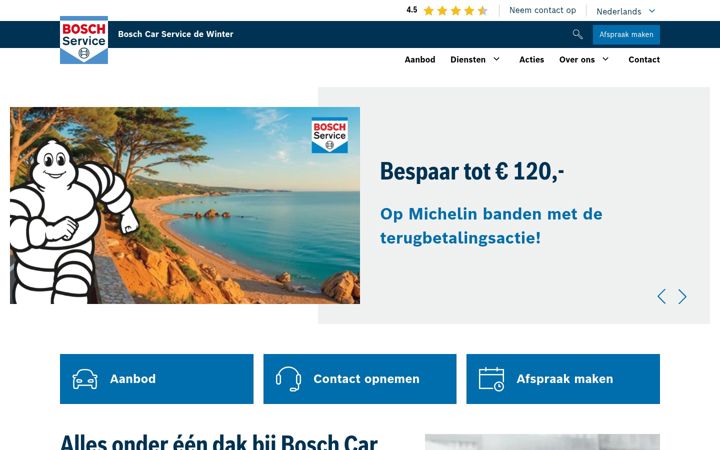Click Bosch Car Service de Winter title
Screen dimensions: 720x450
(175, 34)
